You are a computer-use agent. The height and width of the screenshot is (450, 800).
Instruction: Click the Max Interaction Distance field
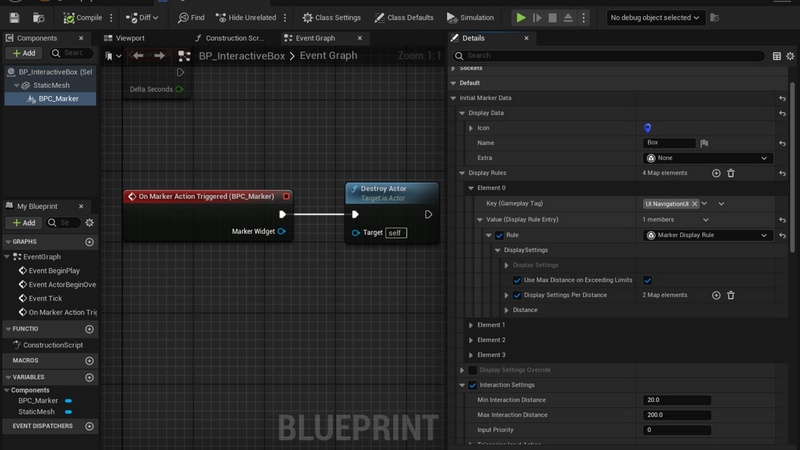coord(677,415)
